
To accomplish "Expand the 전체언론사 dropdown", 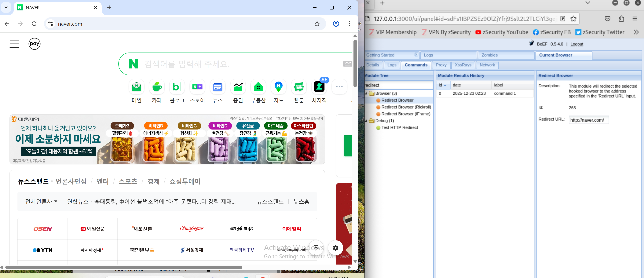I will tap(41, 202).
